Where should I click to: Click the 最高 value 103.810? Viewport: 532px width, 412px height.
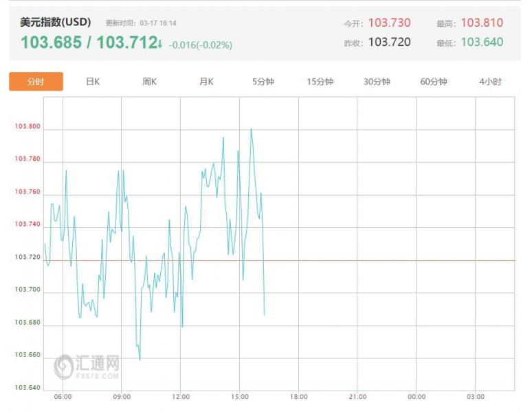tap(482, 23)
